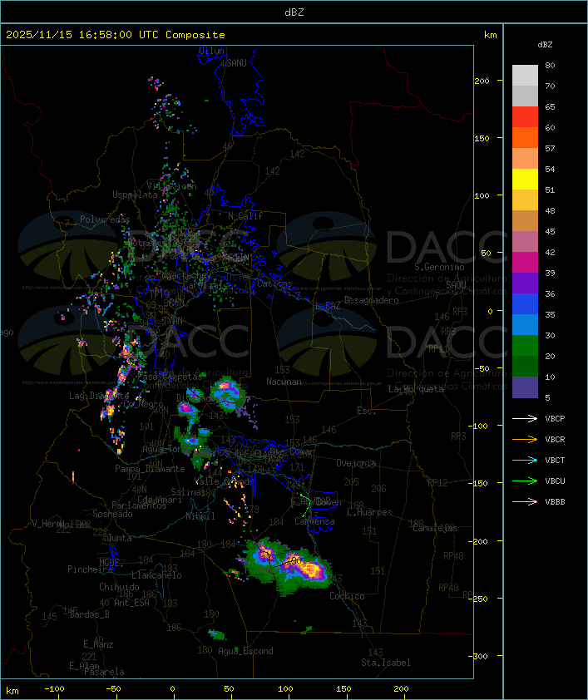Screen dimensions: 588x700
Task: Select the red 60-65 dBZ swatch
Action: (x=525, y=116)
